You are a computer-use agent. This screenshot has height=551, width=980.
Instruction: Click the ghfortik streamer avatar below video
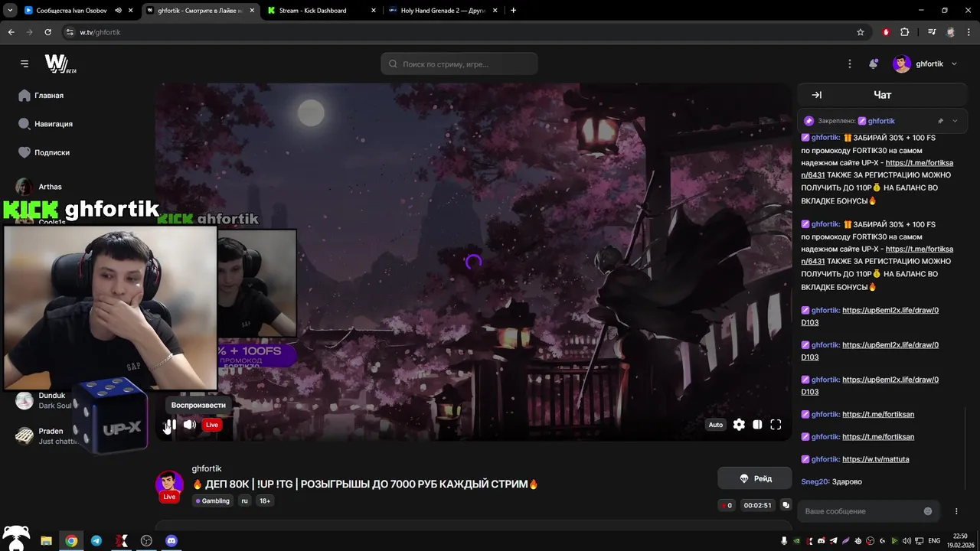(x=169, y=484)
